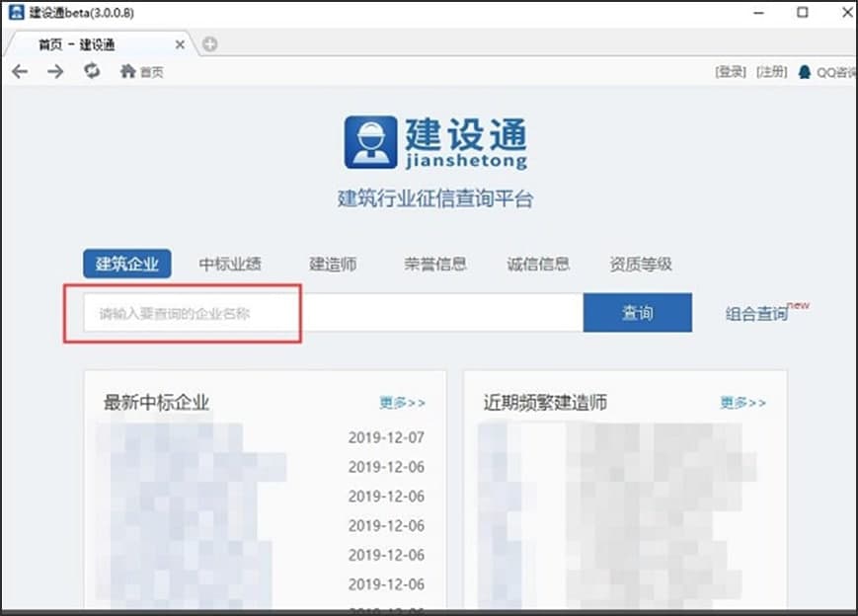The width and height of the screenshot is (858, 616).
Task: Click 更多>> beside 近期频繁建造师
Action: click(x=742, y=403)
